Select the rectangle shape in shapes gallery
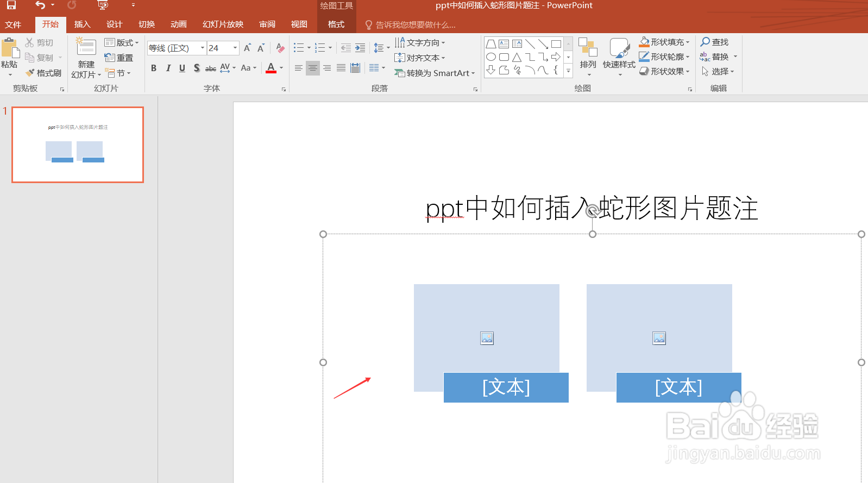The width and height of the screenshot is (868, 483). point(556,44)
